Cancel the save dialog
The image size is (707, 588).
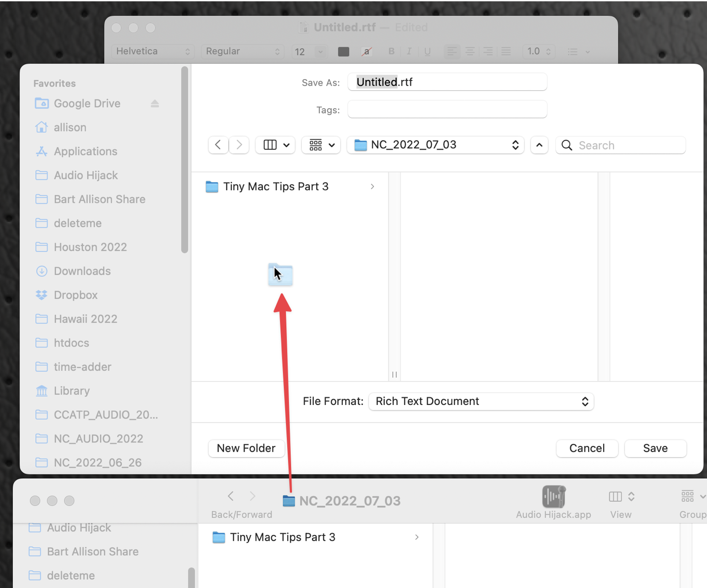pos(587,448)
